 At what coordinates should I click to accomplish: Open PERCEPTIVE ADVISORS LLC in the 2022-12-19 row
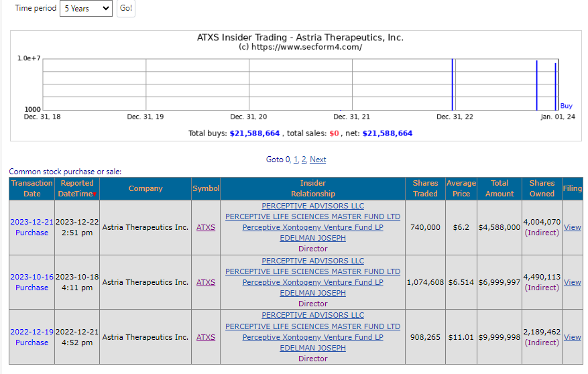[312, 315]
